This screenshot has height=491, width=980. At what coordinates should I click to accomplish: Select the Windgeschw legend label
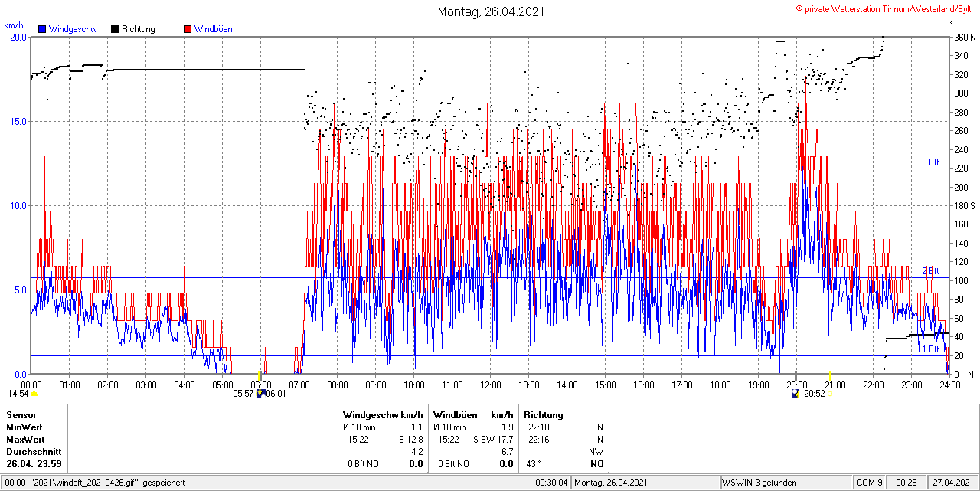tap(73, 29)
